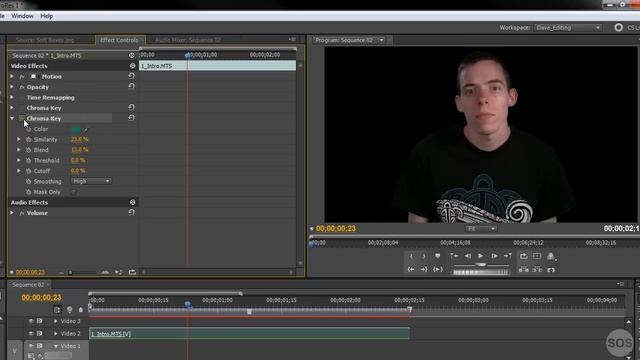The height and width of the screenshot is (360, 640).
Task: Open the Help menu
Action: coord(47,16)
